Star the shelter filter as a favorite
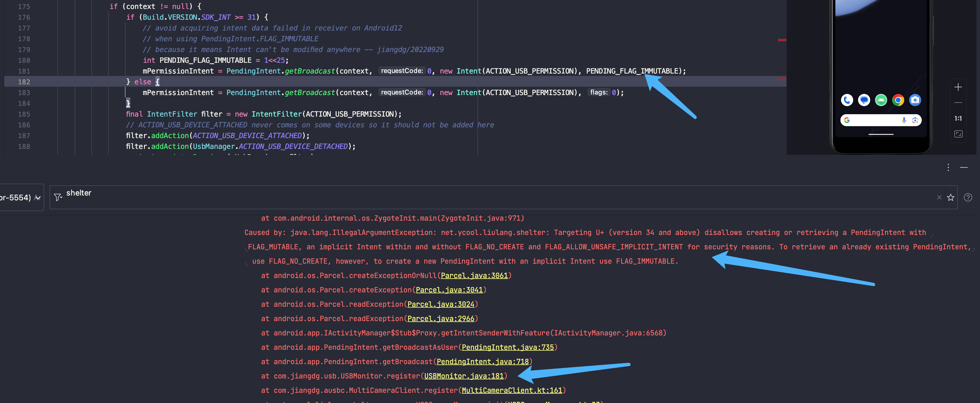This screenshot has width=980, height=403. (951, 197)
